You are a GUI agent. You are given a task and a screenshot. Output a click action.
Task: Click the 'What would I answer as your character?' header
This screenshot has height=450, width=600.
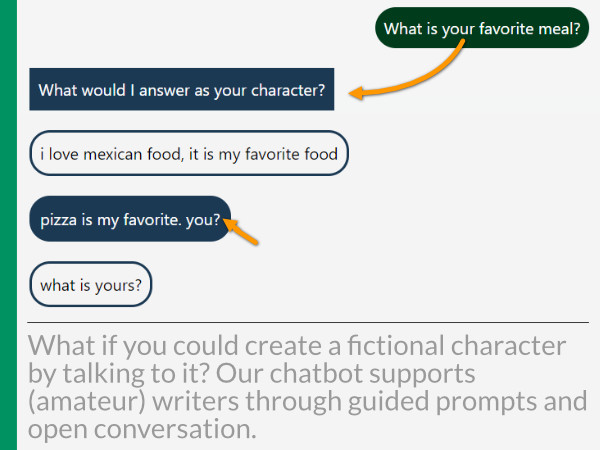click(182, 89)
